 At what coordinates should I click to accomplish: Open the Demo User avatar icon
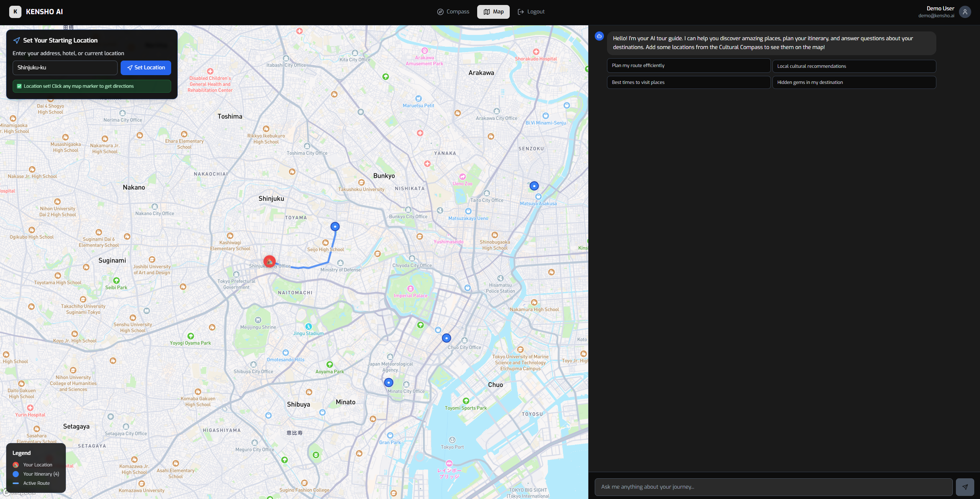[965, 12]
